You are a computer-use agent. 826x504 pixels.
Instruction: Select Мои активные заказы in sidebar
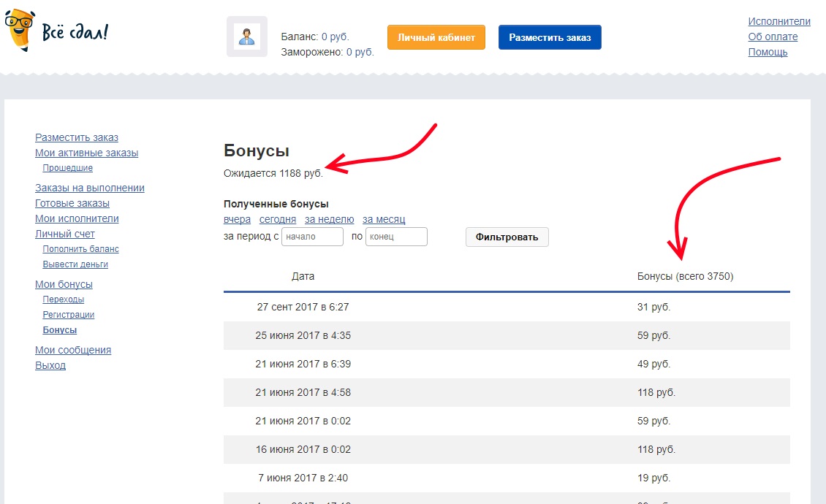click(x=86, y=153)
